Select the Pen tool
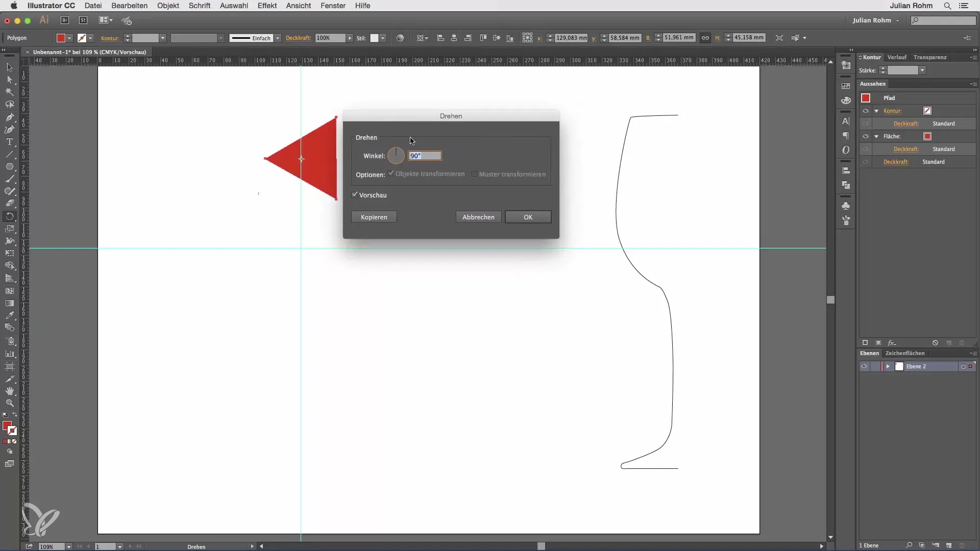 (9, 117)
